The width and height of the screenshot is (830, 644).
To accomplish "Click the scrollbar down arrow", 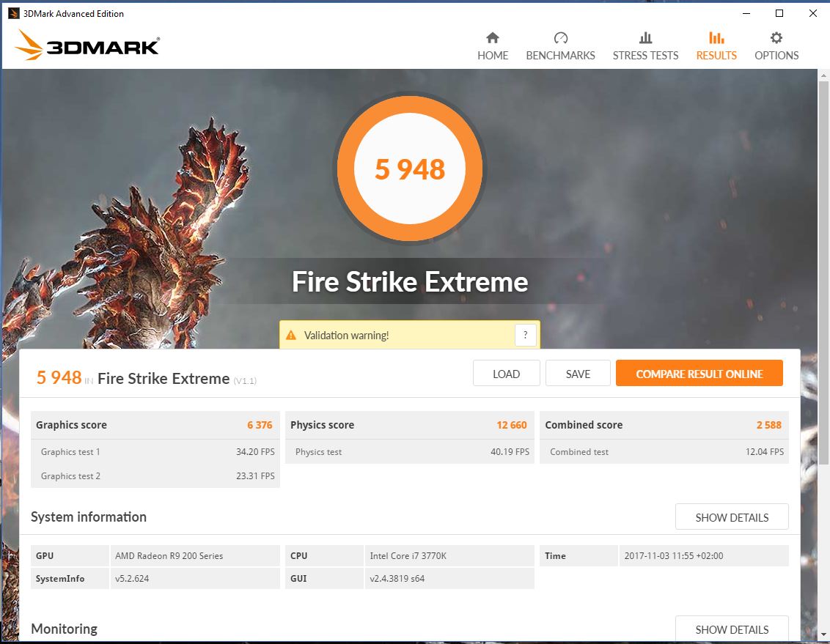I will 823,634.
